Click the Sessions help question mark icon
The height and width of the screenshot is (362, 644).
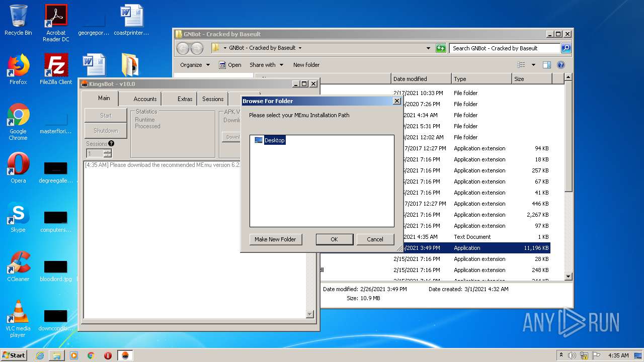point(111,143)
